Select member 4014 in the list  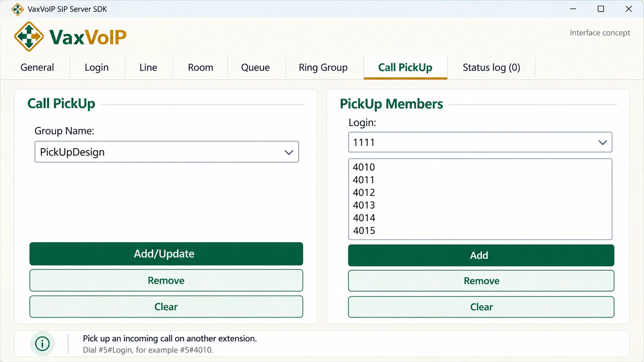tap(480, 218)
